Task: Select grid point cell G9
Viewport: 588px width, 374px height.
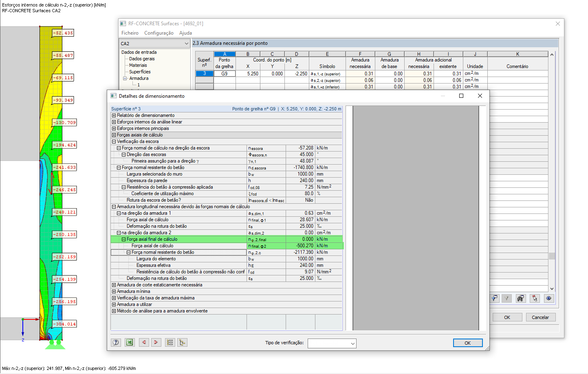Action: [x=225, y=74]
